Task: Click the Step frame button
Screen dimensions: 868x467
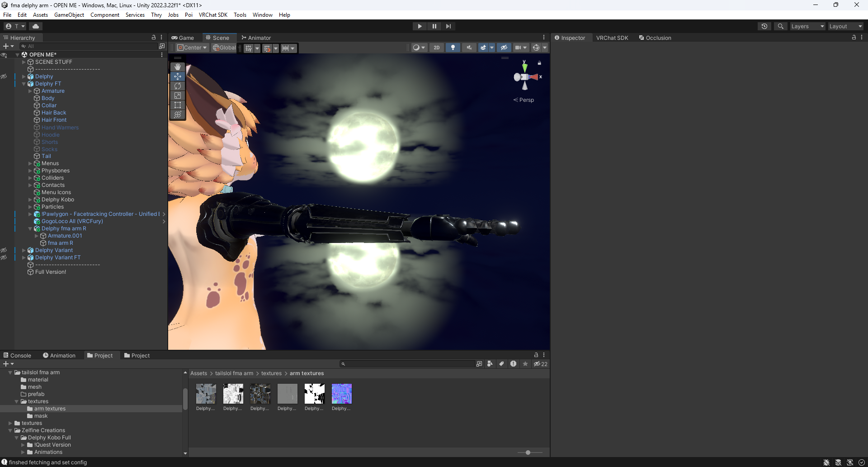Action: pos(448,26)
